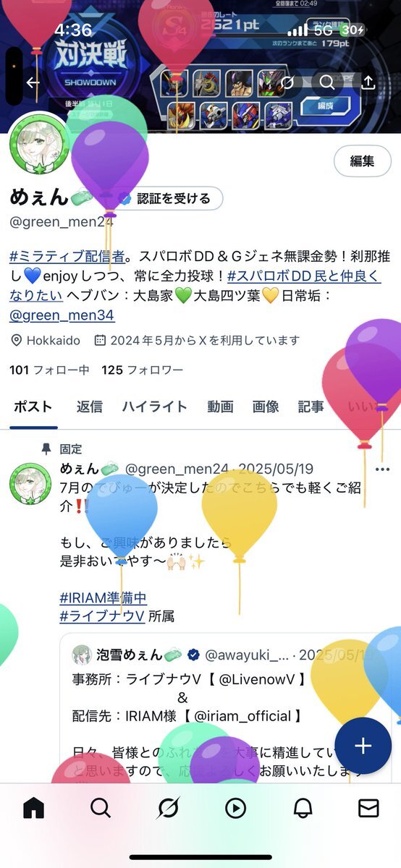Open Search in bottom navigation bar
This screenshot has height=868, width=401.
coord(101,807)
